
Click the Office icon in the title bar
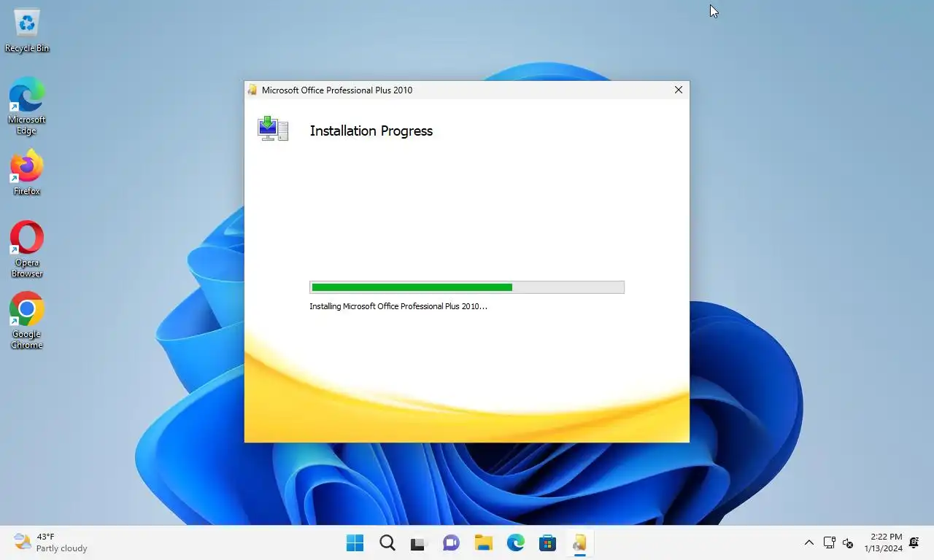[252, 90]
